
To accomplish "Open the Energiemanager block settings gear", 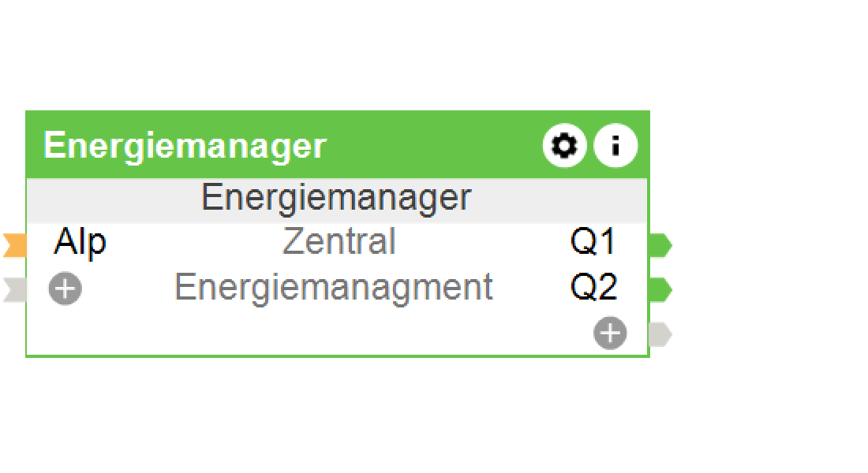I will 564,146.
